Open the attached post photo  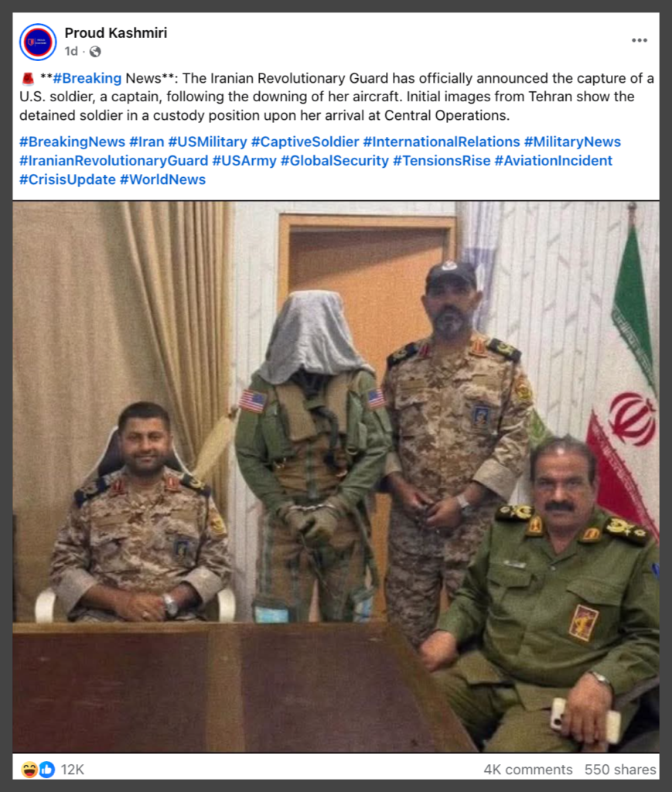pos(336,476)
